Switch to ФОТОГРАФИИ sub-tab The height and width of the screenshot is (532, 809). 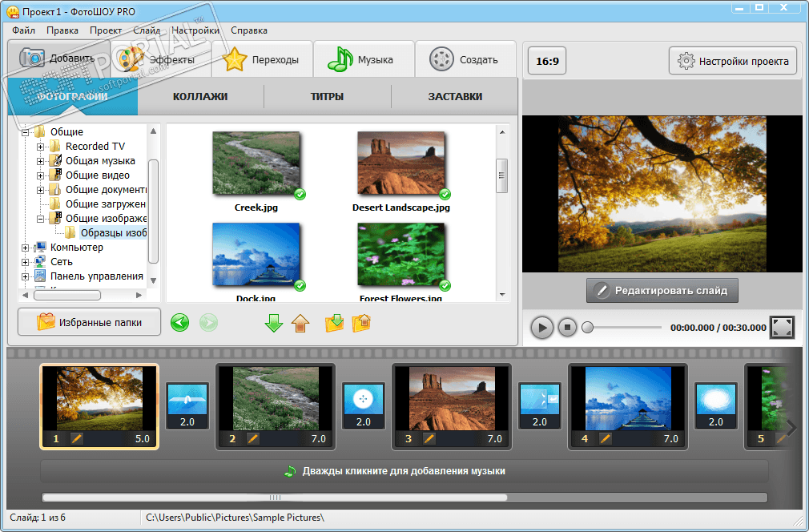(x=73, y=96)
